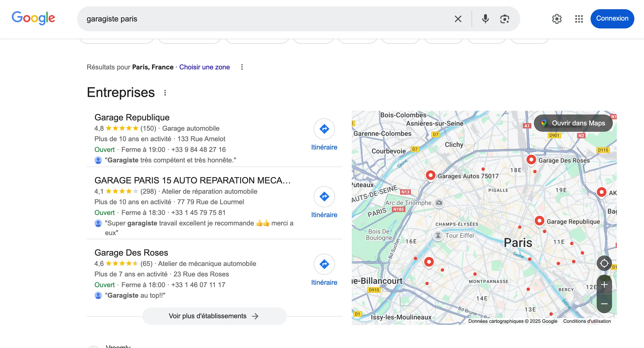
Task: Get directions icon for Garage Republique
Action: 324,129
